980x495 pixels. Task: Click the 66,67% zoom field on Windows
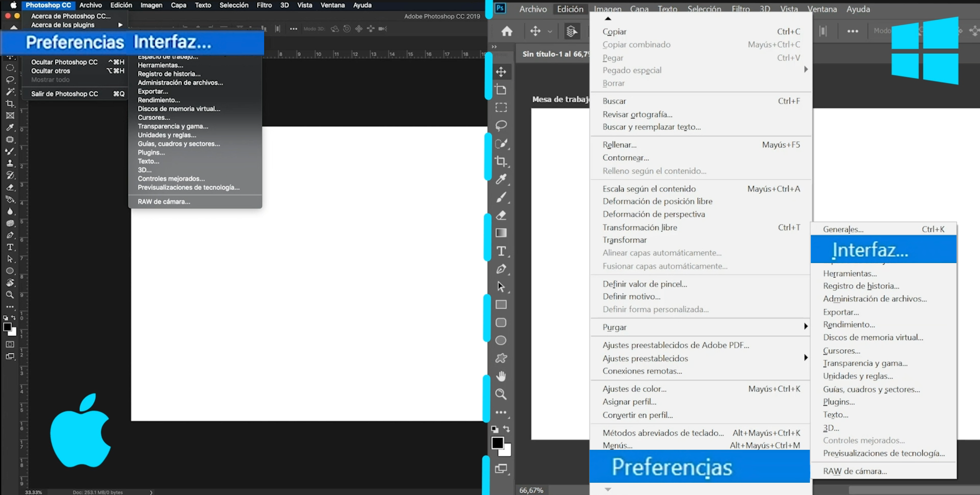tap(531, 490)
